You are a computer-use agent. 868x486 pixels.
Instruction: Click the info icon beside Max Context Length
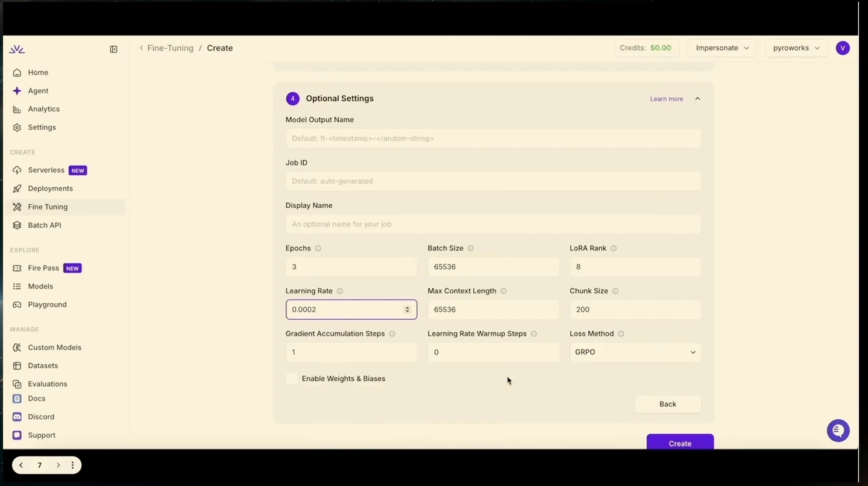point(503,291)
